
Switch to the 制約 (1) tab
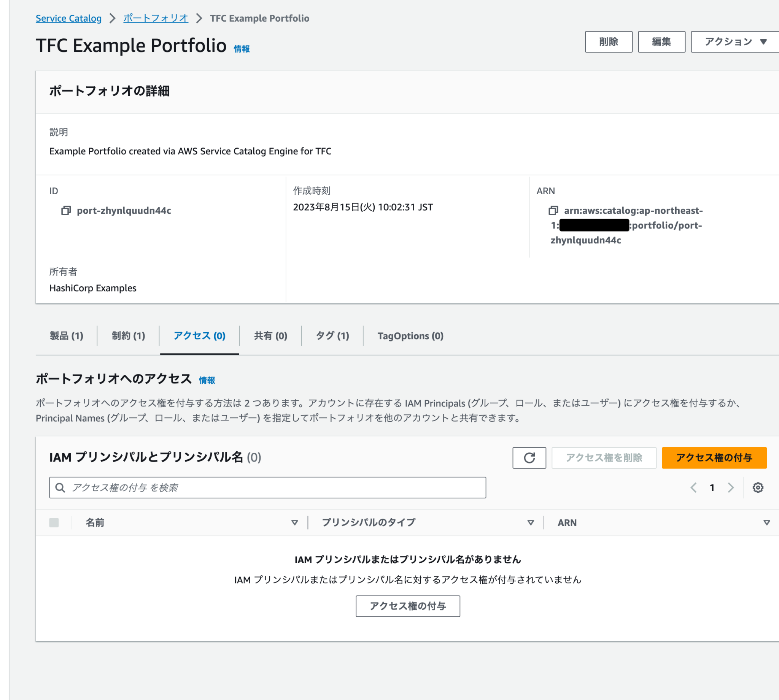pos(129,336)
